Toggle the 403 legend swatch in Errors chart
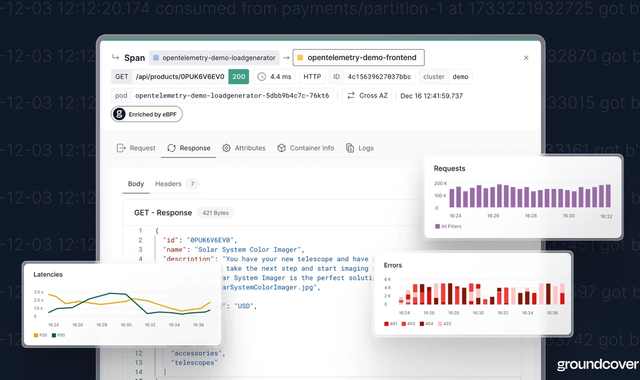Screen dimensions: 640x380 (x=404, y=324)
